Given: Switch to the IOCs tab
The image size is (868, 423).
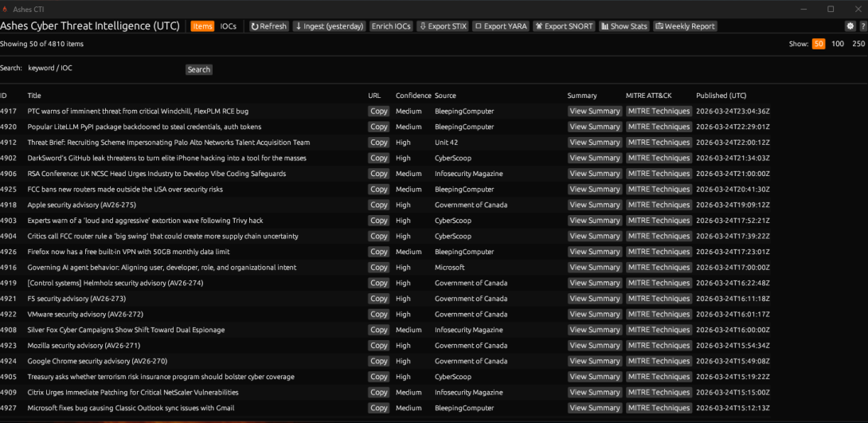Looking at the screenshot, I should click(228, 26).
